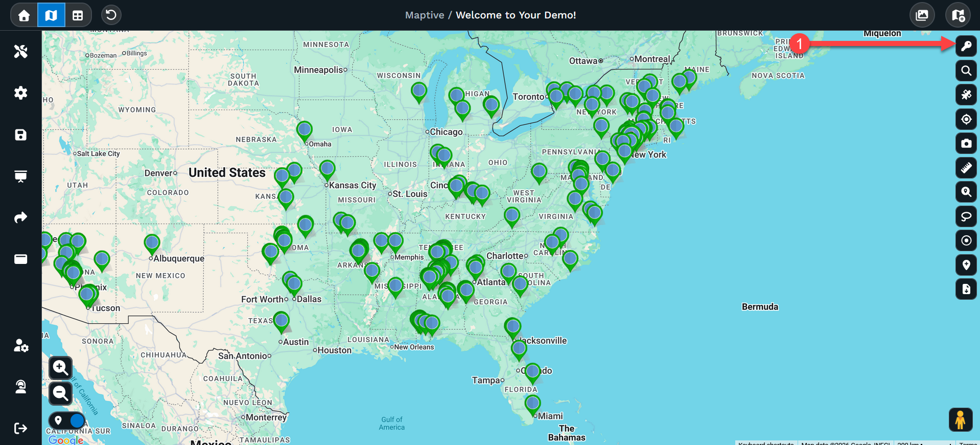Click the marker near Austin
Screen dimensions: 980x445
[x=281, y=322]
